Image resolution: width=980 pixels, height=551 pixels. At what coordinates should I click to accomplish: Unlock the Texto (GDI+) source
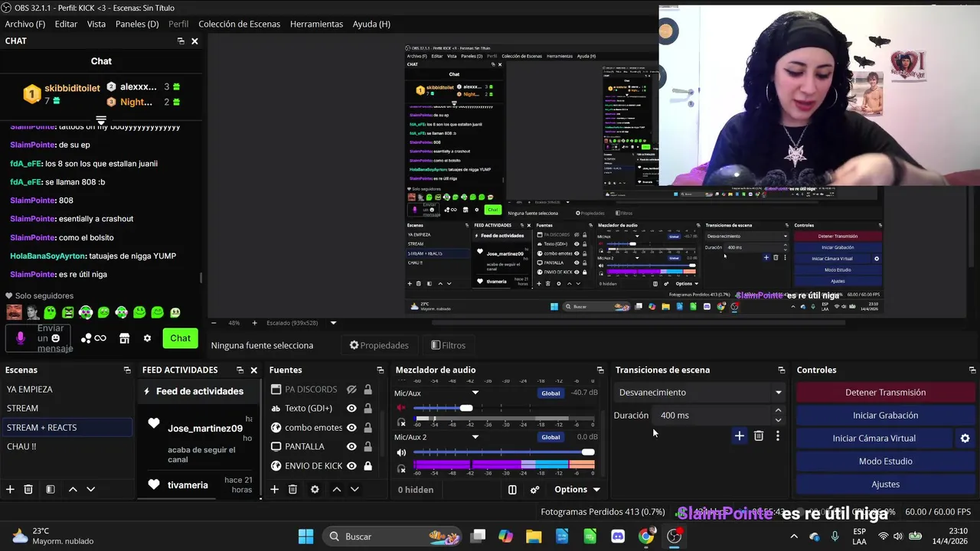point(368,409)
